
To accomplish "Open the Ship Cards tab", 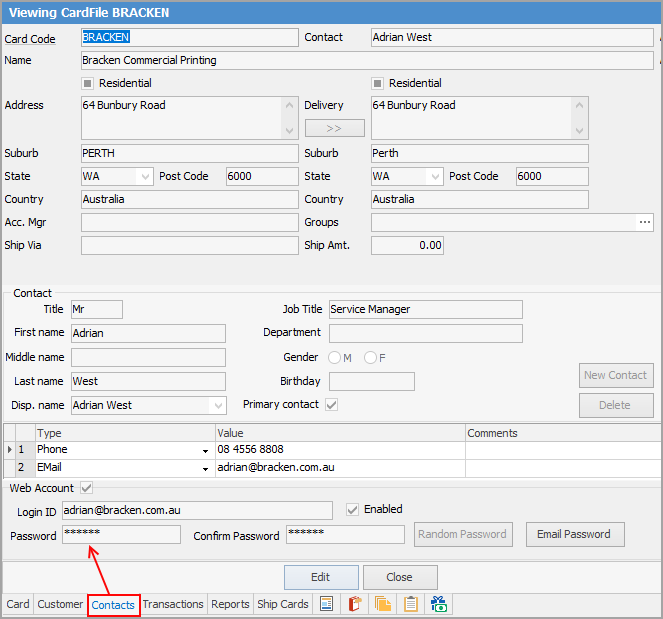I will [x=283, y=604].
